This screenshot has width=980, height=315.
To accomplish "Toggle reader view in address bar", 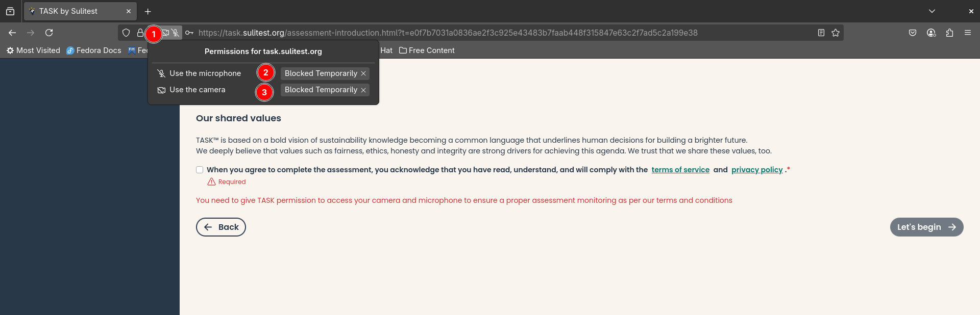I will pos(821,33).
